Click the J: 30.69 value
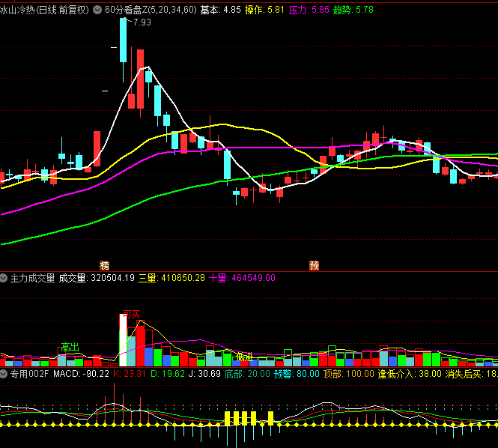This screenshot has height=448, width=498. (204, 374)
